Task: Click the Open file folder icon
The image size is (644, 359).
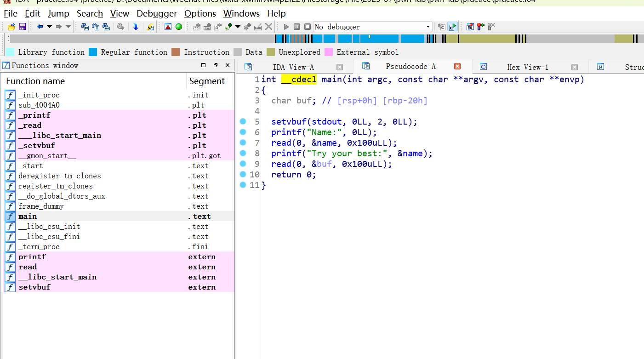Action: 11,27
